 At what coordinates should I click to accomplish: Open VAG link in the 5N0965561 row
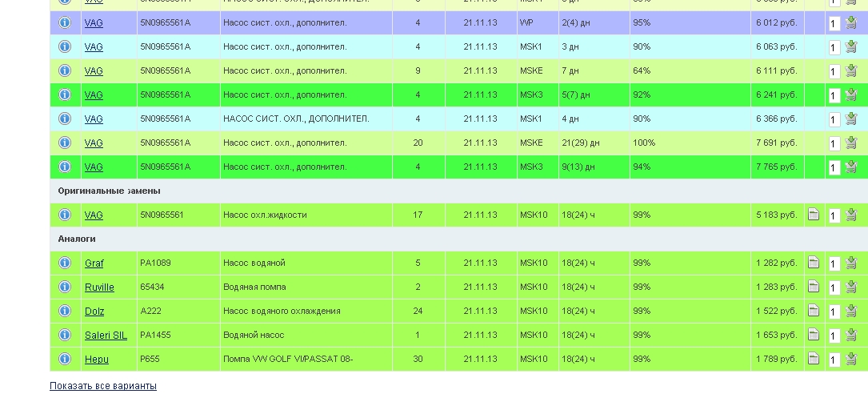tap(94, 215)
